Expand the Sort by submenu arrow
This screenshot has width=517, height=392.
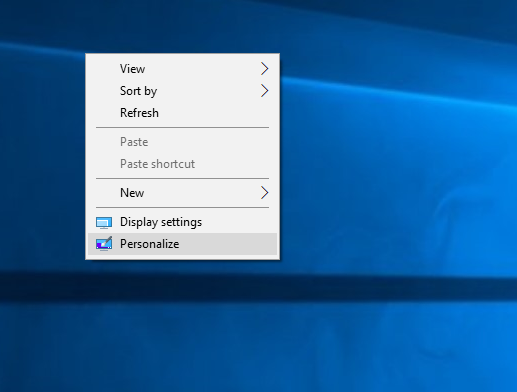coord(264,91)
